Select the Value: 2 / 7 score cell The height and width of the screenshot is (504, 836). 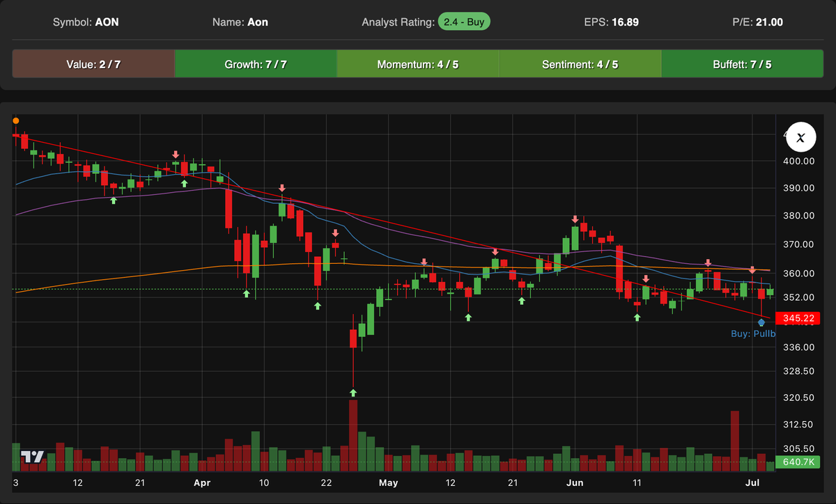tap(93, 64)
